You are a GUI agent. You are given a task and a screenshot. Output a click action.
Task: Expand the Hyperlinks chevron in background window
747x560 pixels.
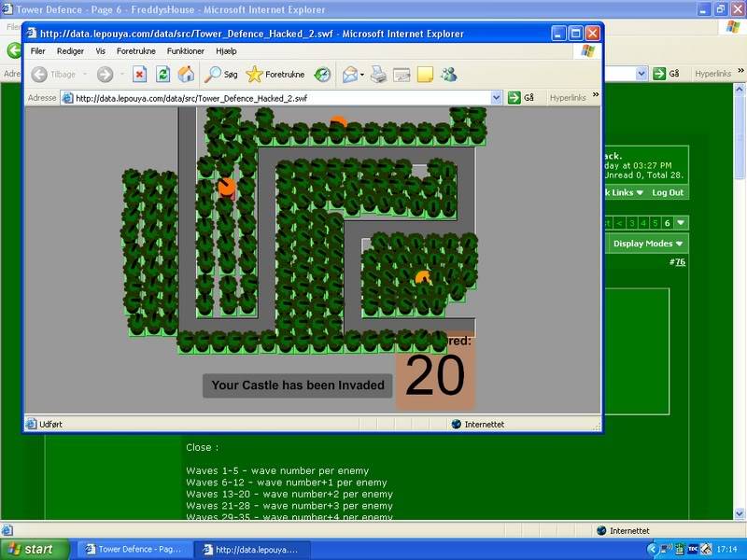point(740,71)
